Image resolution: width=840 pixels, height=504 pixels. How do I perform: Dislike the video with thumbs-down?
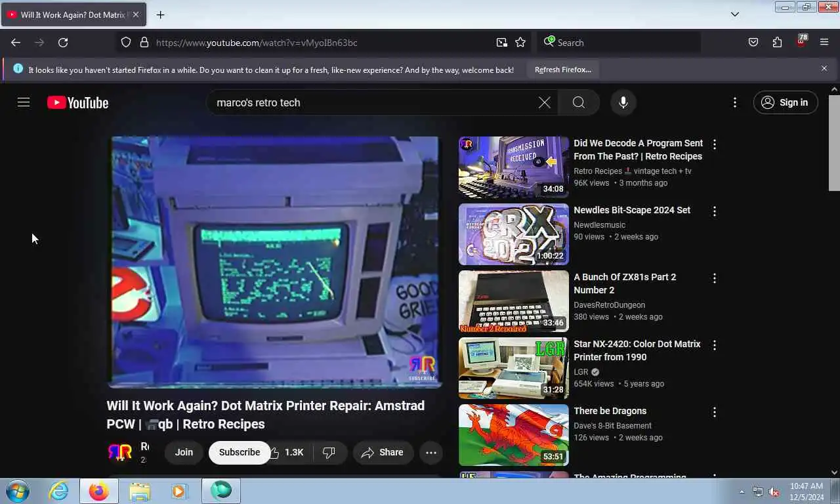point(329,452)
